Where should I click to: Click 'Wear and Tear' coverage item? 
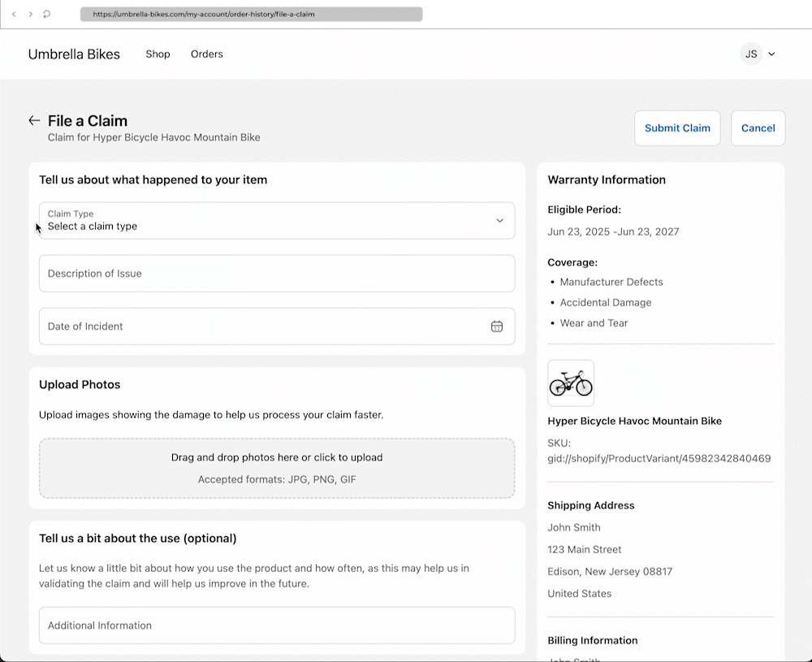(594, 323)
